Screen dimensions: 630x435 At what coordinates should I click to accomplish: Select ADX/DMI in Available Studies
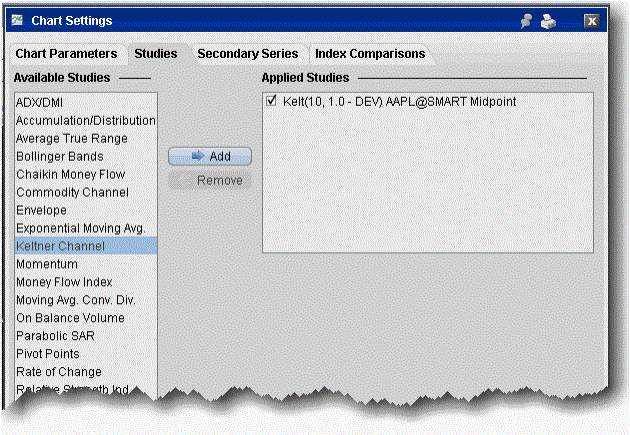(40, 102)
